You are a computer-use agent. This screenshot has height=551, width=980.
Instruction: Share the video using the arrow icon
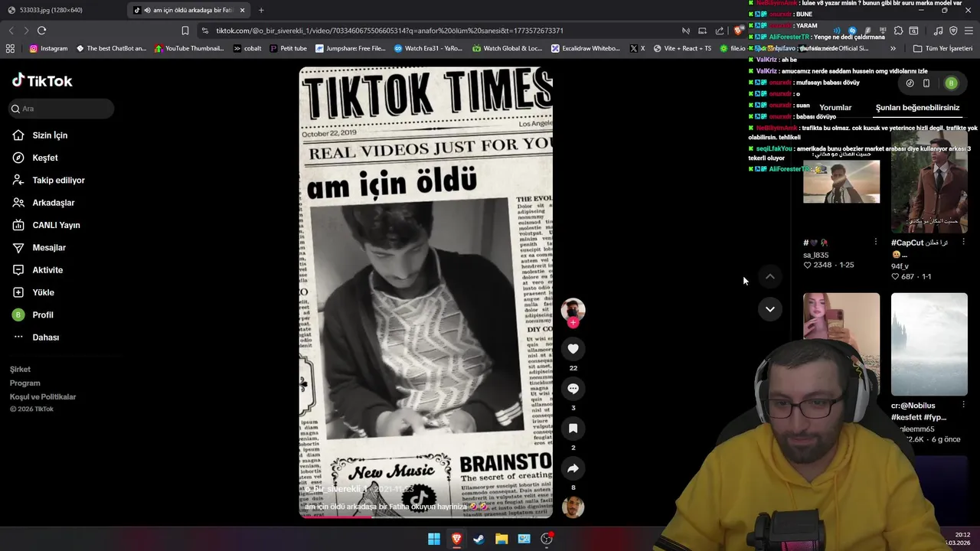[x=573, y=468]
